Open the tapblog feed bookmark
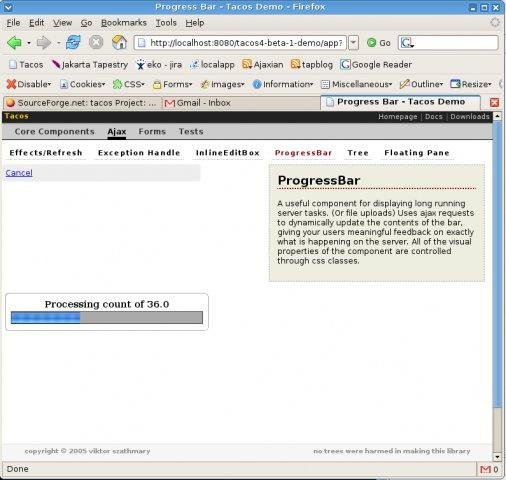Screen dimensions: 506x480 coord(312,64)
